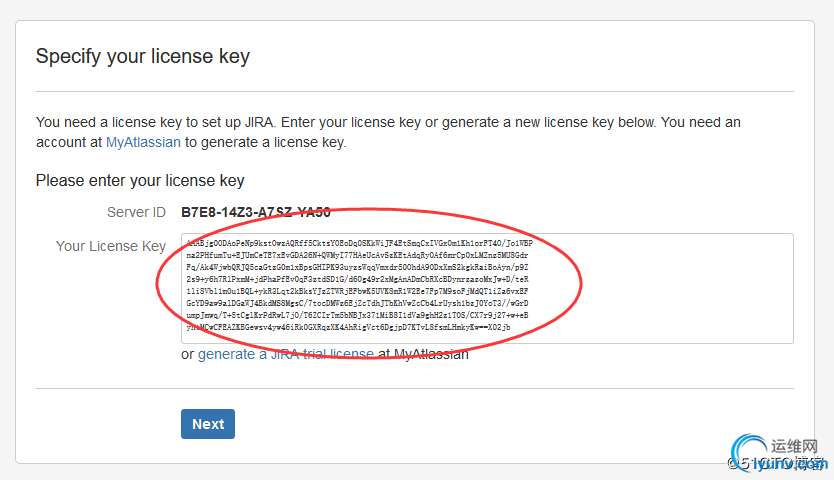The image size is (834, 480).
Task: Click the "You need a license key" description paragraph
Action: (388, 132)
